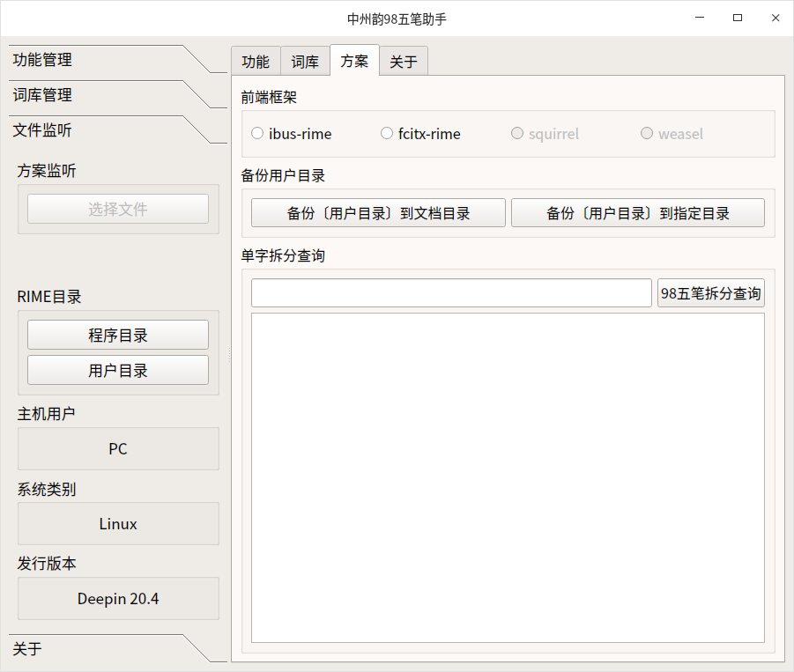
Task: Click the 单字拆分查询 input box
Action: point(450,292)
